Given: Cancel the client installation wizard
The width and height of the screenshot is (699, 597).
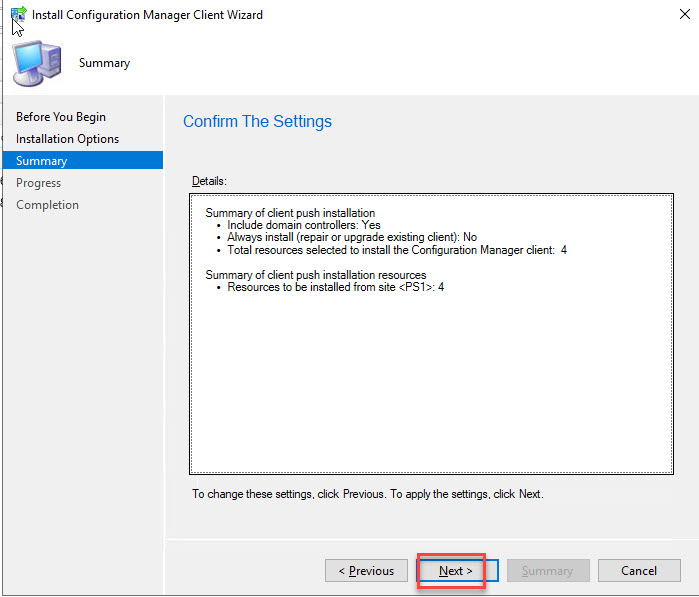Looking at the screenshot, I should point(638,571).
